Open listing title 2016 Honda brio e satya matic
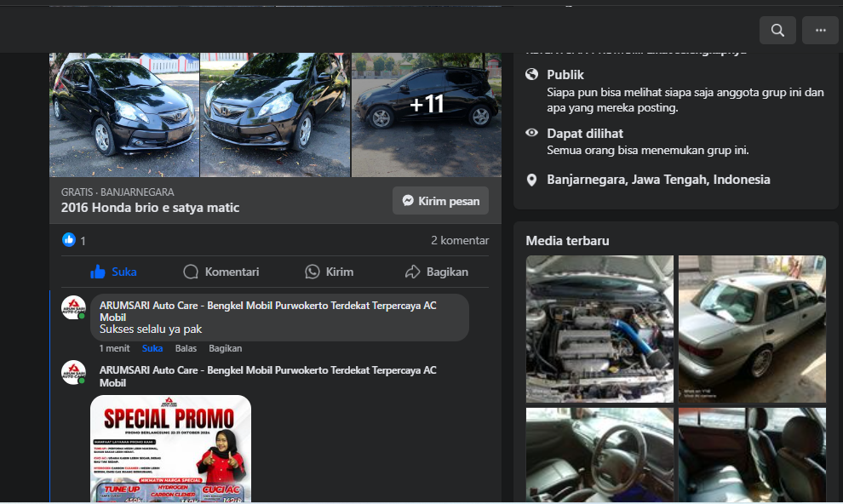Screen dimensions: 843x504 point(150,208)
